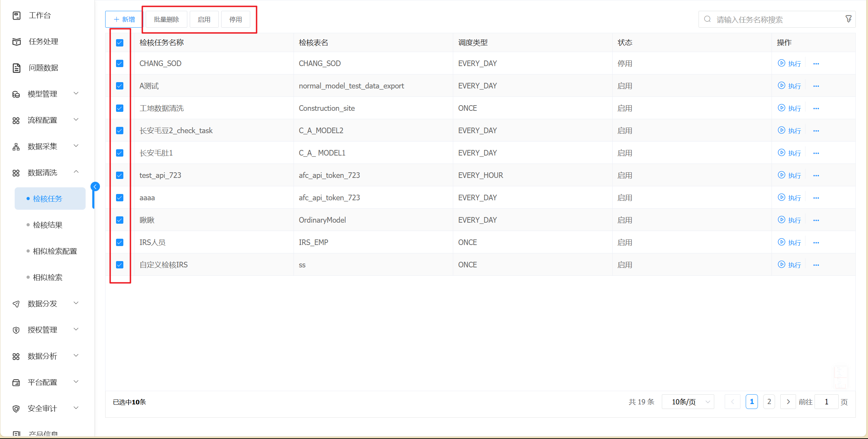Deselect the test_api_723 row checkbox
The image size is (868, 439).
point(120,175)
